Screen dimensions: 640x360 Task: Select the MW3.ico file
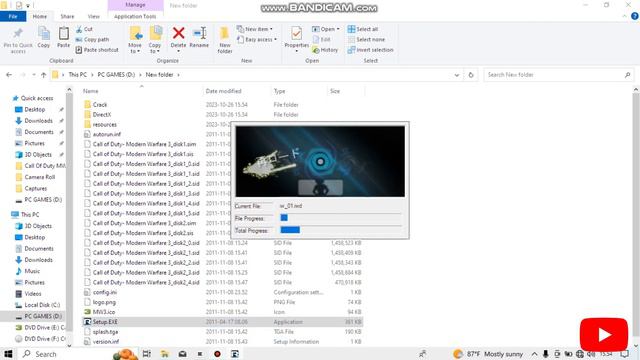point(104,312)
